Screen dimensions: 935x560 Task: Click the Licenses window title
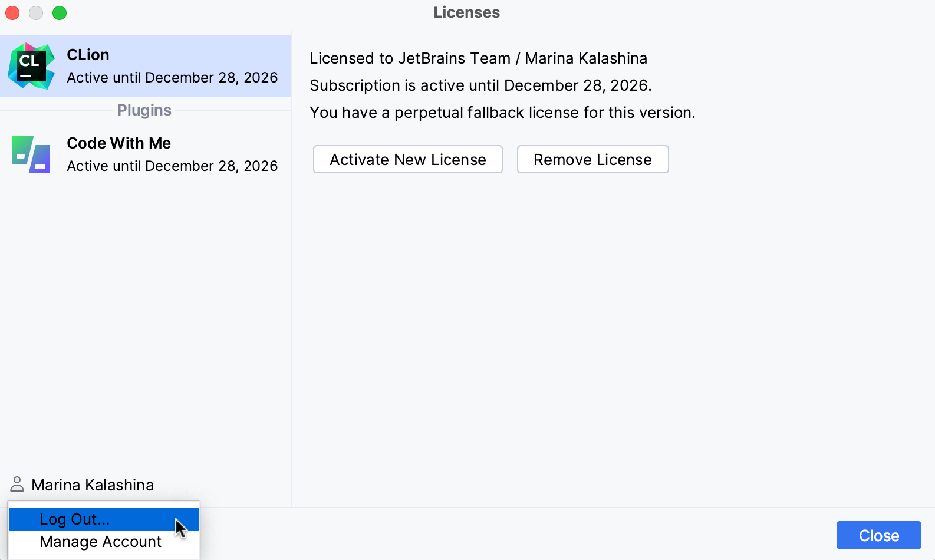pyautogui.click(x=466, y=12)
